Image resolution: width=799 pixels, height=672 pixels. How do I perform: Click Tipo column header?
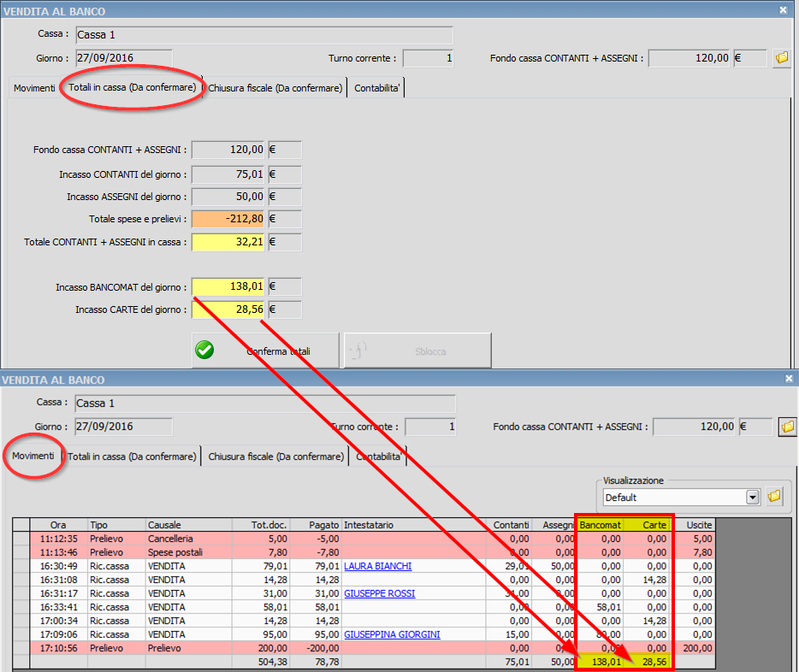pyautogui.click(x=116, y=525)
